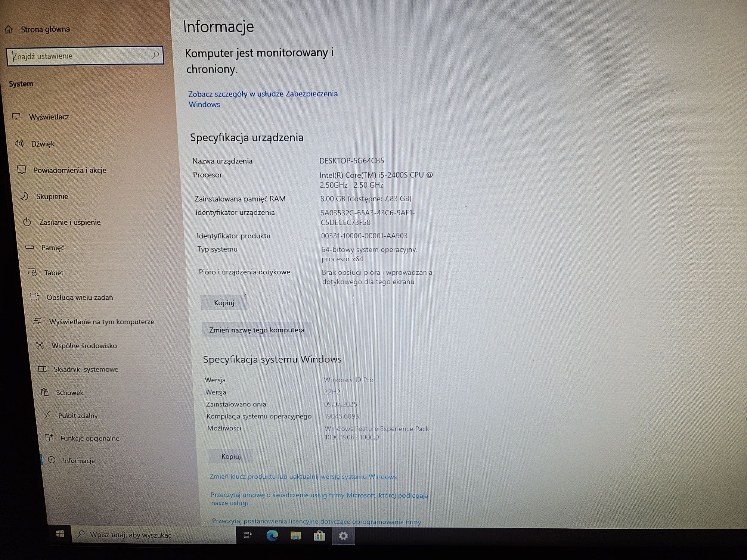Click Zasilanie i uśpienie power icon
The height and width of the screenshot is (560, 747).
click(27, 222)
